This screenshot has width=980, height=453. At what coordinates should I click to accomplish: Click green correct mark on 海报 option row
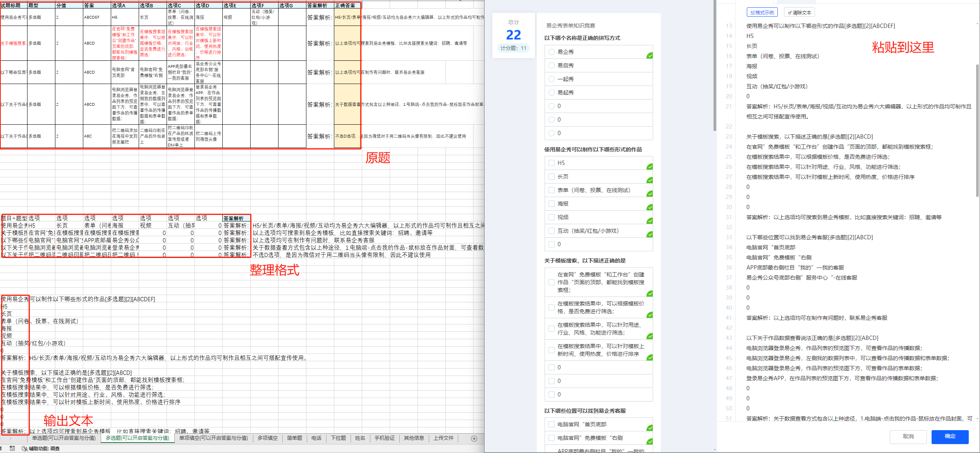[x=650, y=208]
